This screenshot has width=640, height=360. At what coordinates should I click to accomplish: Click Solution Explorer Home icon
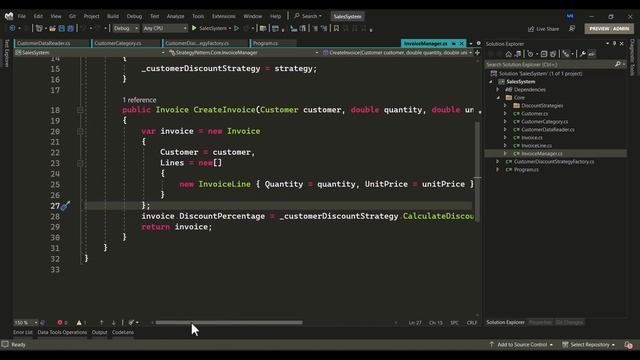(509, 54)
